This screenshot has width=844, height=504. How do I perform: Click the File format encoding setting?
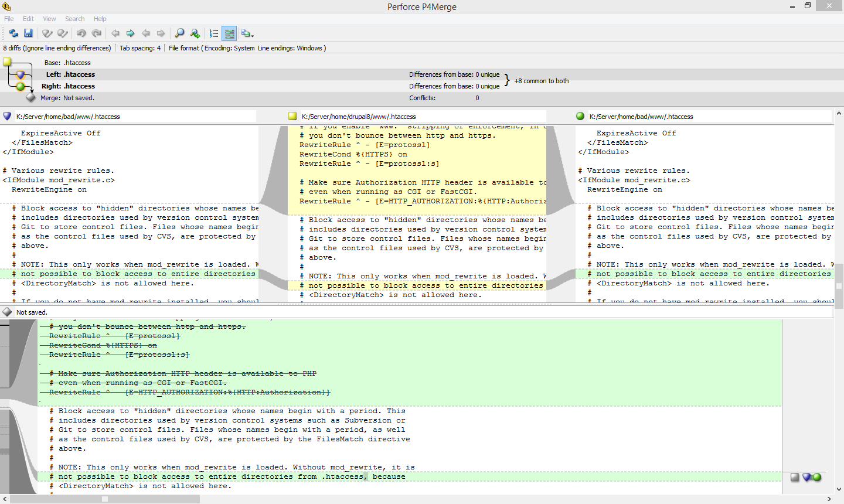tap(247, 48)
